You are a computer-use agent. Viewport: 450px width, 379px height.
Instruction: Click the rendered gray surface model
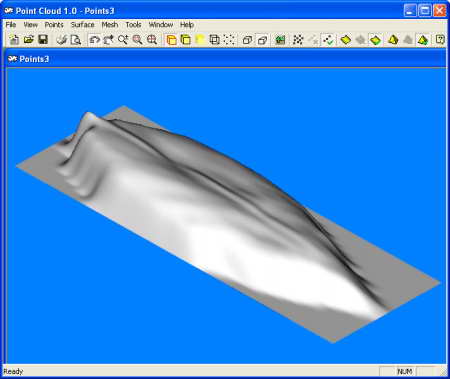tap(227, 220)
